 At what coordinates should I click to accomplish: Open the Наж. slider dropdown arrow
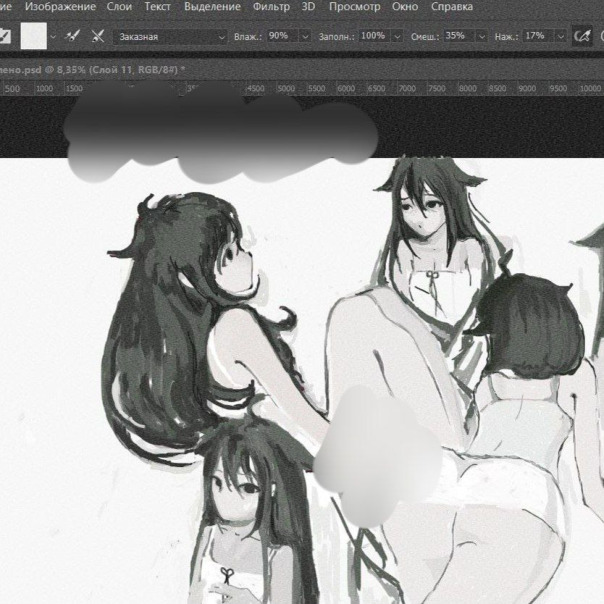[561, 37]
